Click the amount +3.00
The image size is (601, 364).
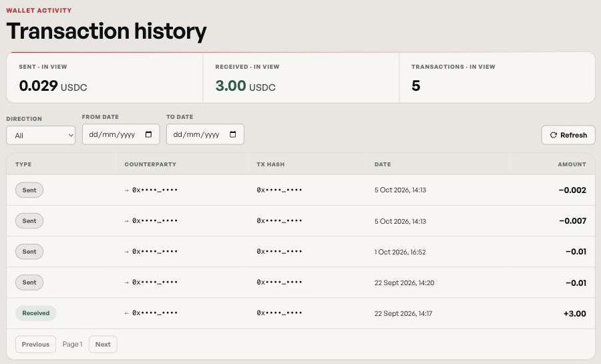tap(574, 313)
